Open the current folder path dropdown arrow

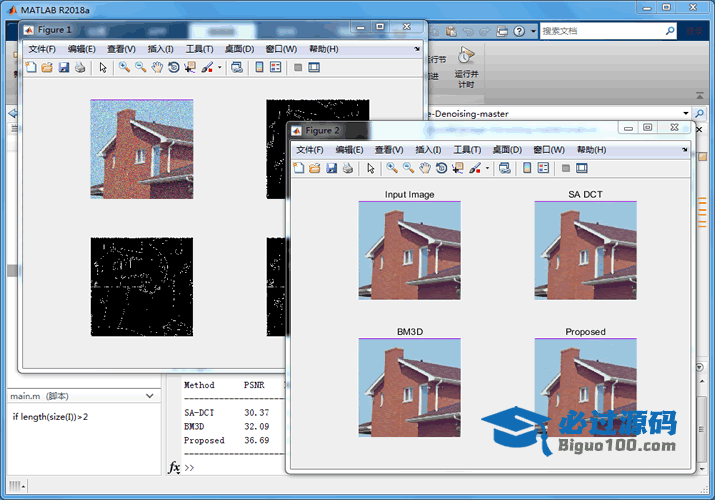(x=685, y=114)
